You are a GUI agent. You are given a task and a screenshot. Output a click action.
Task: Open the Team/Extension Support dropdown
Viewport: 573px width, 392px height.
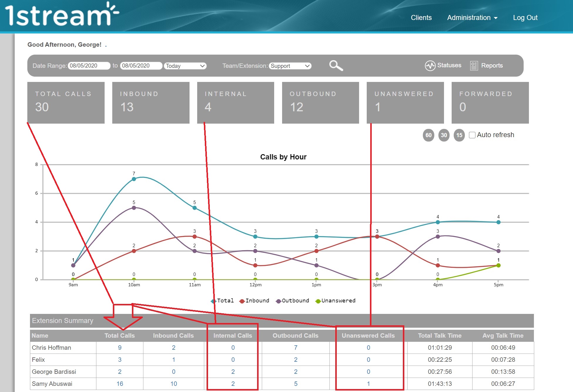(x=290, y=66)
